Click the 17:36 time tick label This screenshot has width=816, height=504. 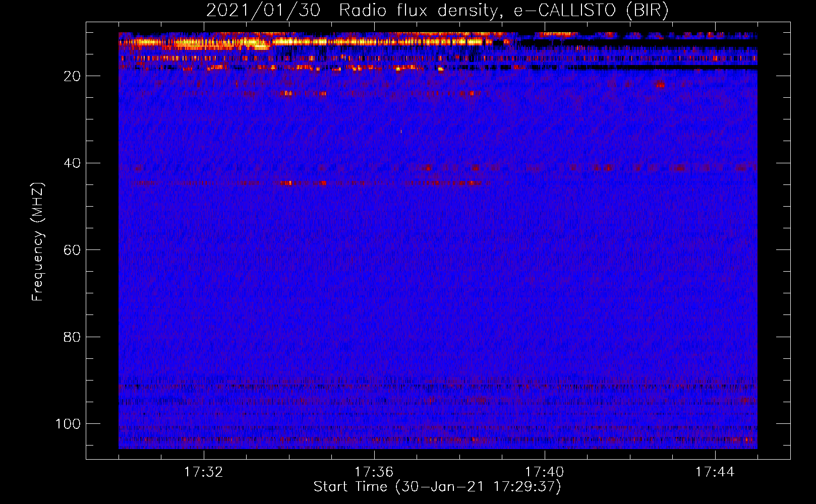pos(374,472)
